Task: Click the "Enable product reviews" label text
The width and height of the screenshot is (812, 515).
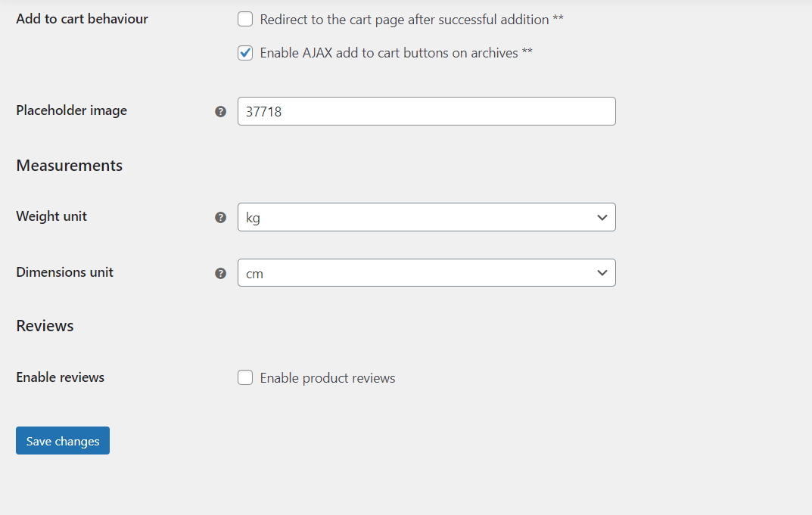Action: pyautogui.click(x=328, y=378)
